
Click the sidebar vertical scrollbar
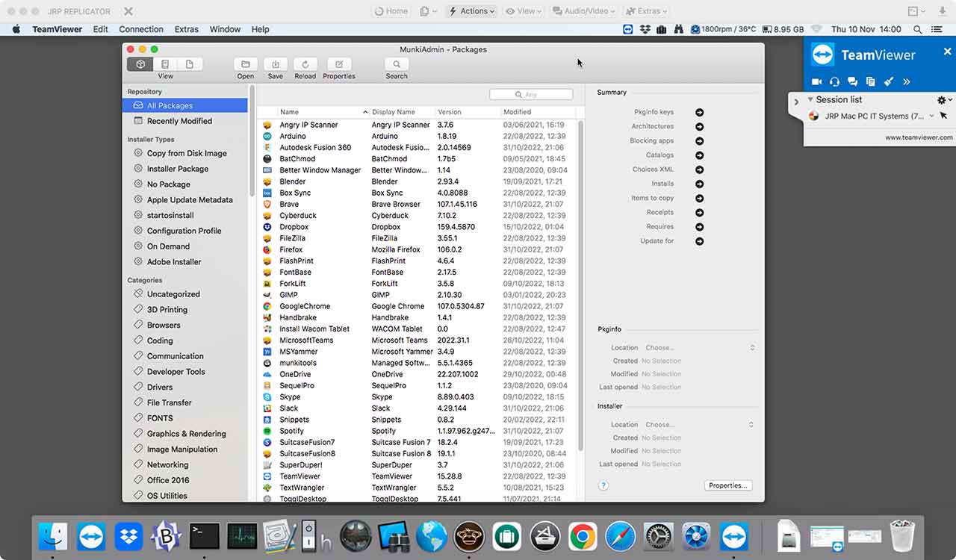pos(252,142)
